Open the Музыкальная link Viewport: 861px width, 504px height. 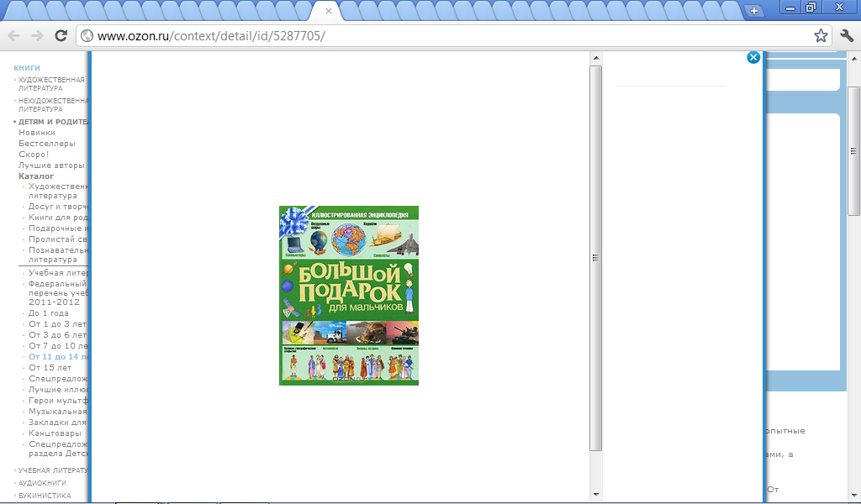tap(58, 412)
